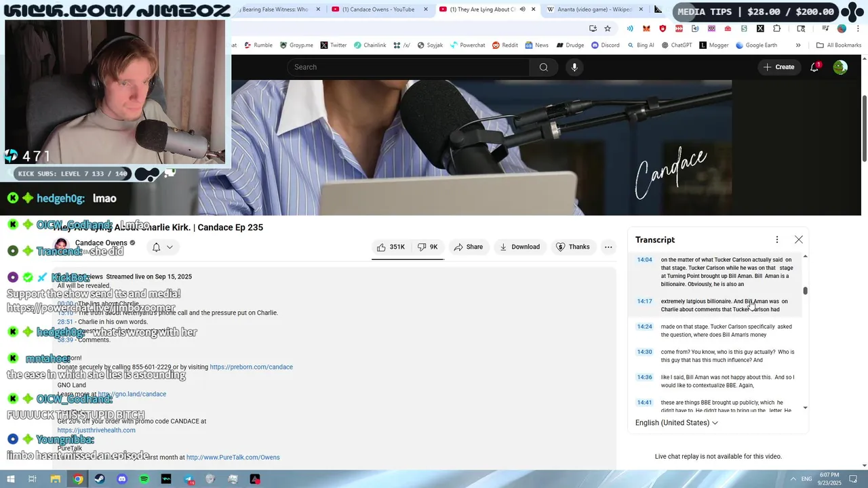Open the Chrome extensions puzzle icon
The image size is (868, 488).
(777, 28)
